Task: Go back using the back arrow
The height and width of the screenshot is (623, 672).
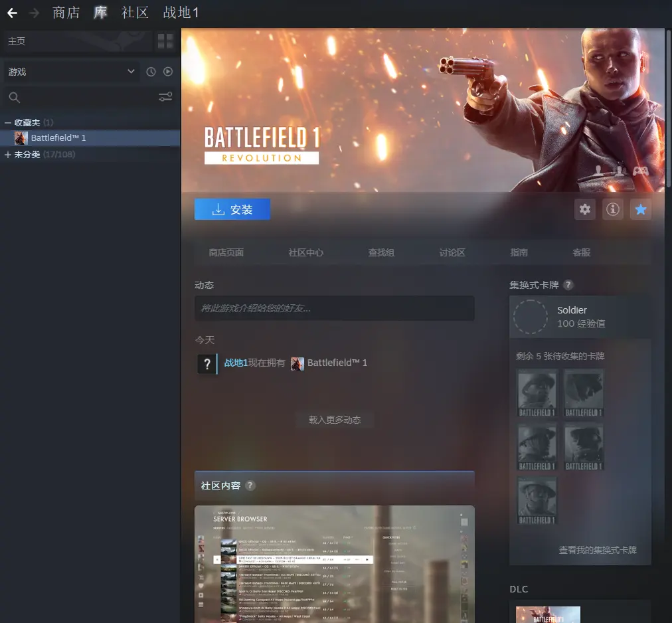Action: tap(12, 13)
